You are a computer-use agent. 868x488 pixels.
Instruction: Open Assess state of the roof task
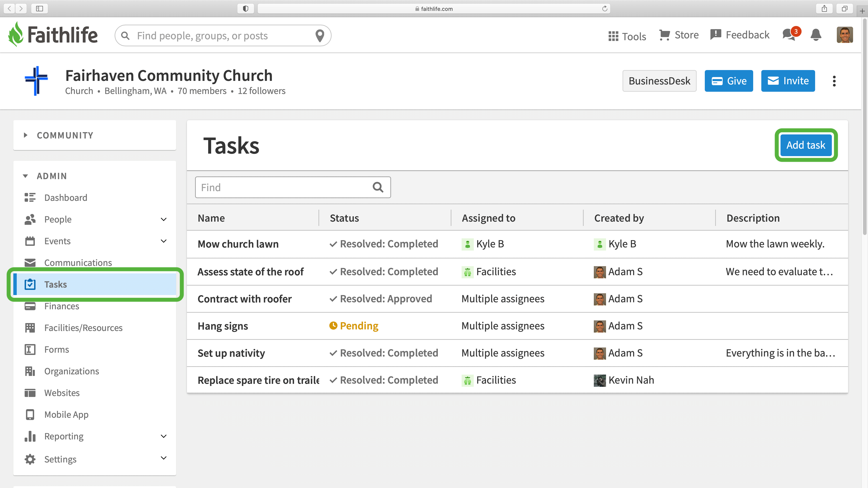click(250, 271)
